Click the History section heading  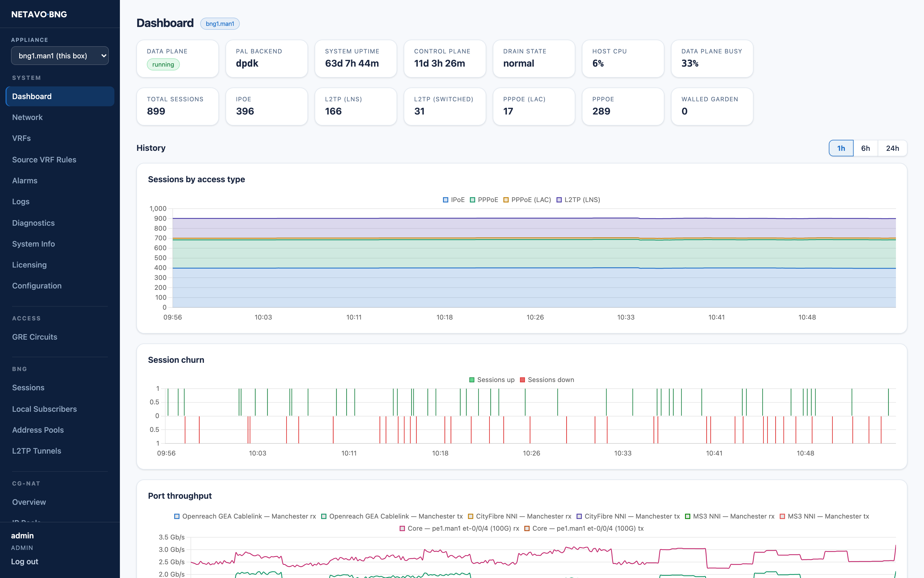coord(151,148)
